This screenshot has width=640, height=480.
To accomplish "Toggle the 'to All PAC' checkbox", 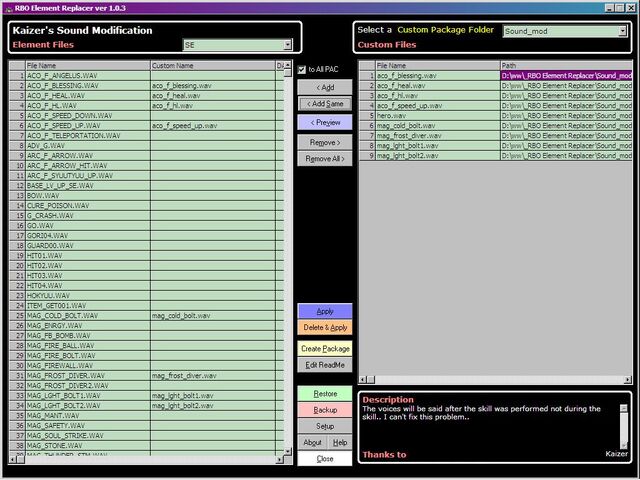I will pos(302,70).
